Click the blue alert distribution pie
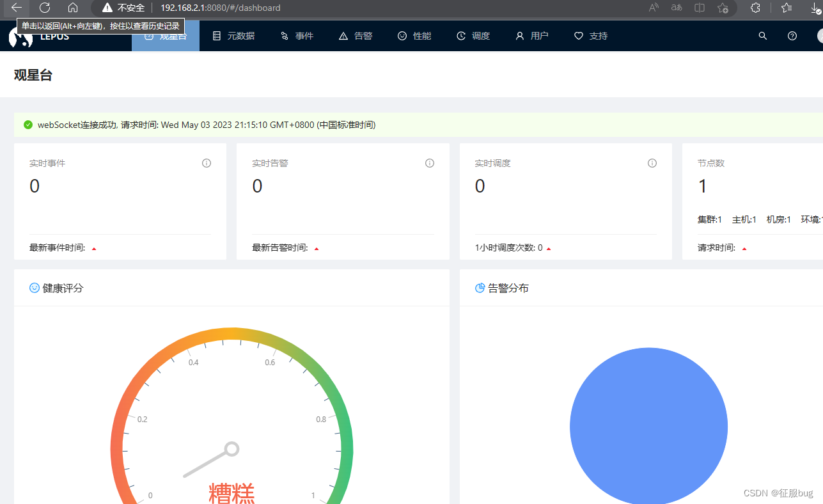 648,425
